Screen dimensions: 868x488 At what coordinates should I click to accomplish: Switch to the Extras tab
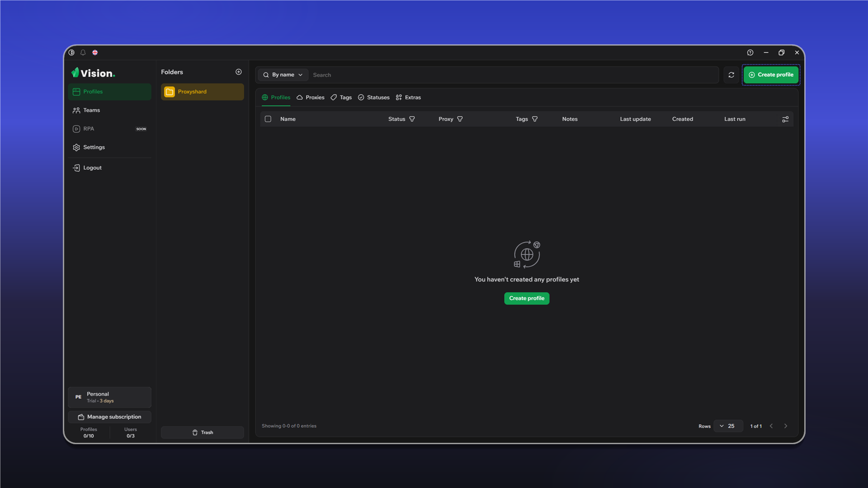click(408, 98)
